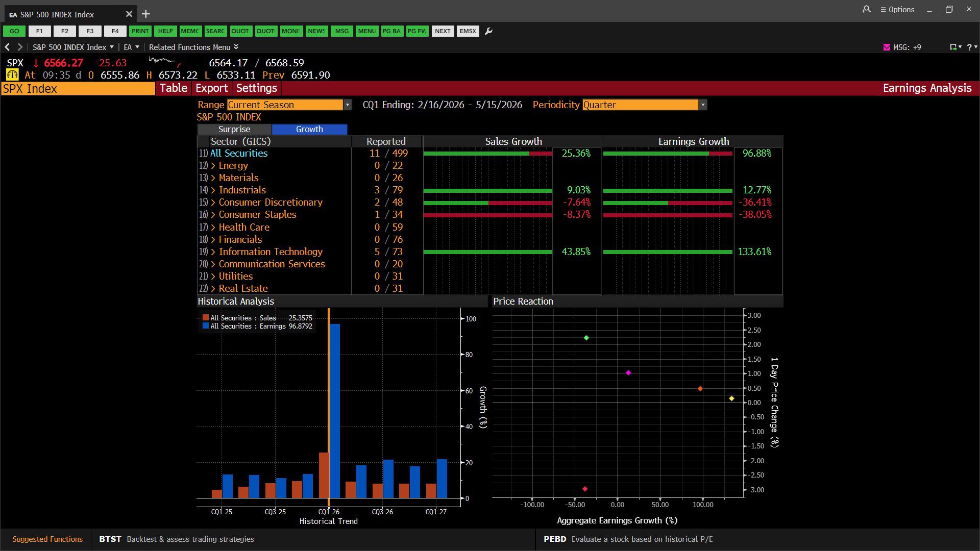Click the back navigation arrow
This screenshot has width=980, height=551.
coord(7,47)
